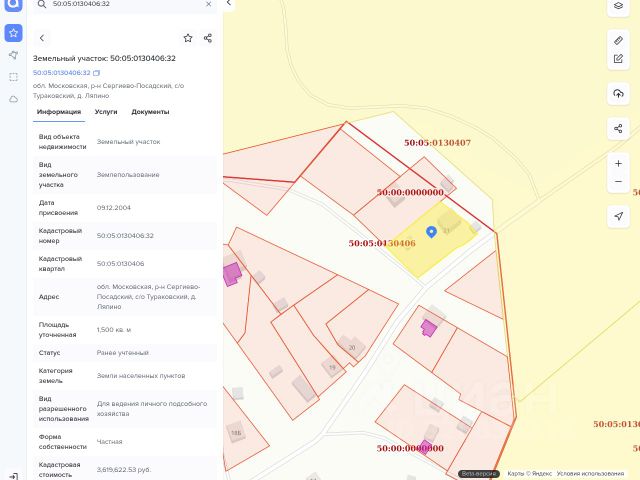Click the value Землепользование

tap(128, 175)
